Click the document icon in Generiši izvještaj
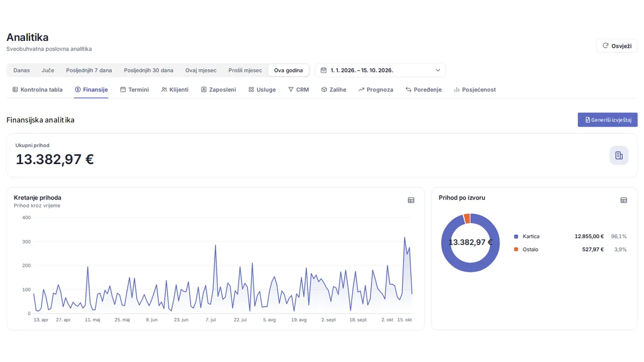 (588, 120)
